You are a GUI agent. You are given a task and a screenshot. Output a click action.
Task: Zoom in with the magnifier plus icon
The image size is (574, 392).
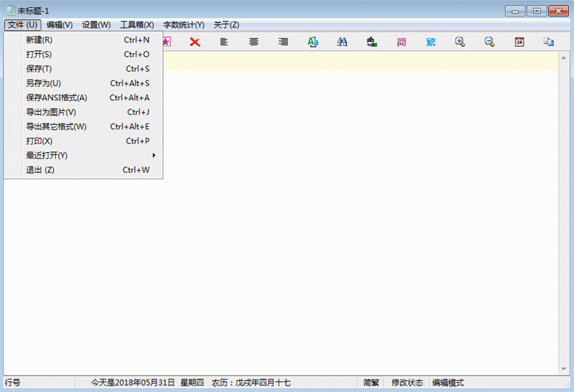coord(460,42)
